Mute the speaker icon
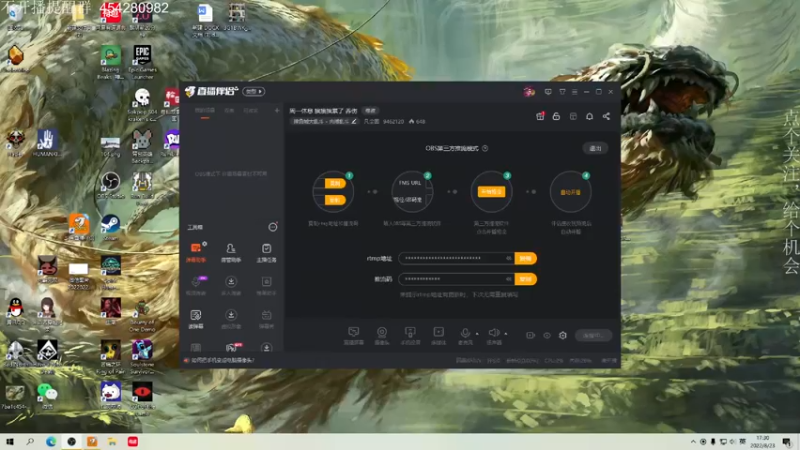The width and height of the screenshot is (800, 450). 493,333
